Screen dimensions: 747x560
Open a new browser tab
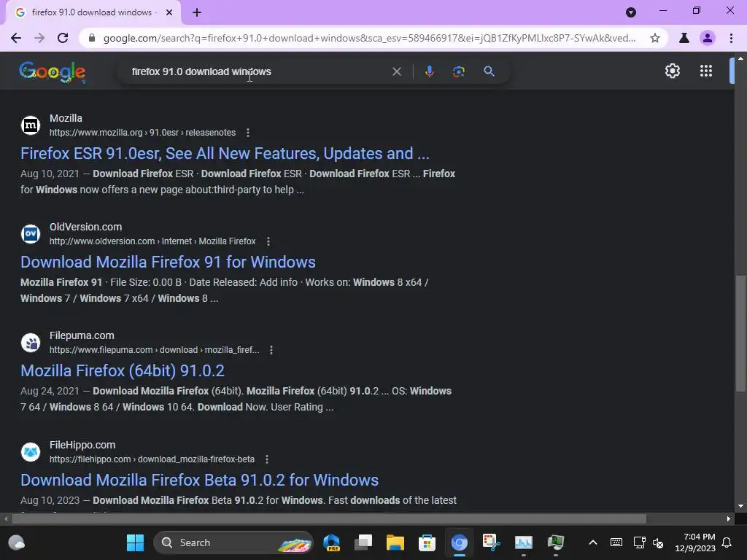(197, 12)
